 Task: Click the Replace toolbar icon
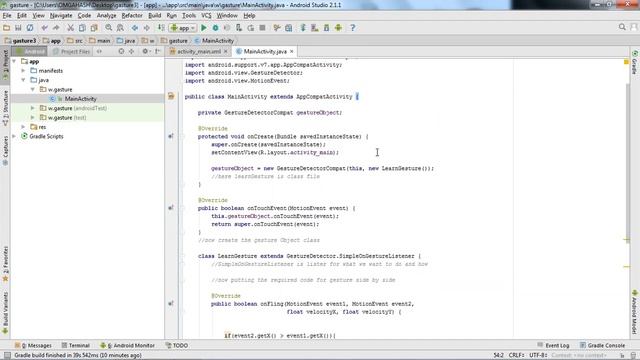click(120, 28)
